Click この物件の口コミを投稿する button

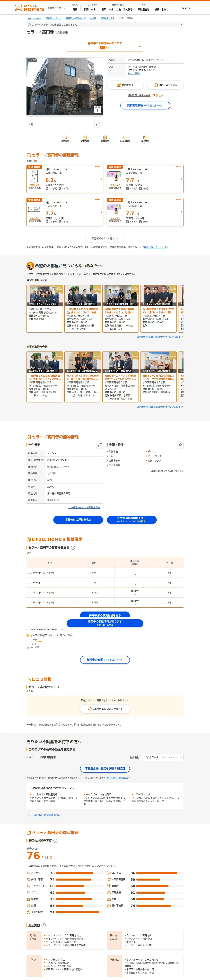pos(105,709)
